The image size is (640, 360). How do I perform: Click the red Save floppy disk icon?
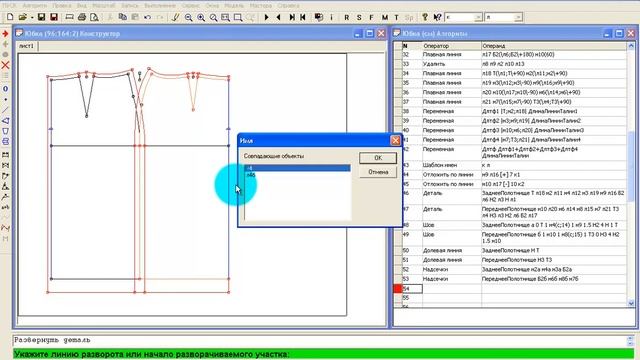pos(53,17)
